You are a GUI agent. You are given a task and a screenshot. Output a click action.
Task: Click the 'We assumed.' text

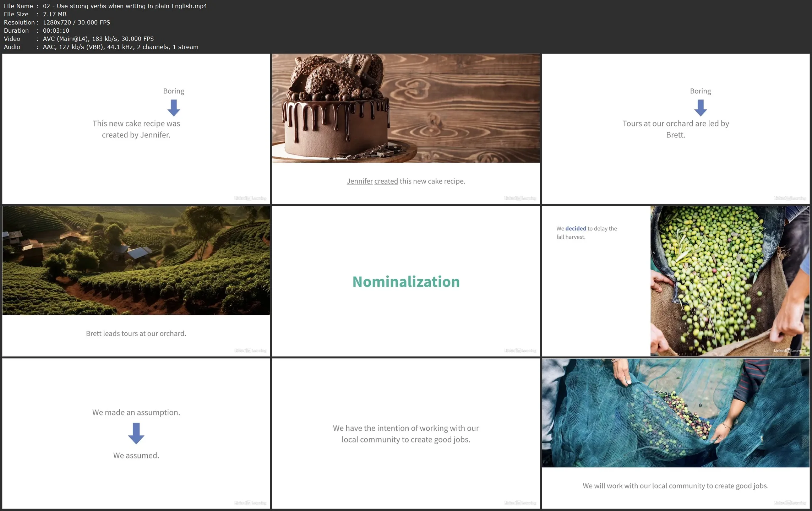point(136,456)
